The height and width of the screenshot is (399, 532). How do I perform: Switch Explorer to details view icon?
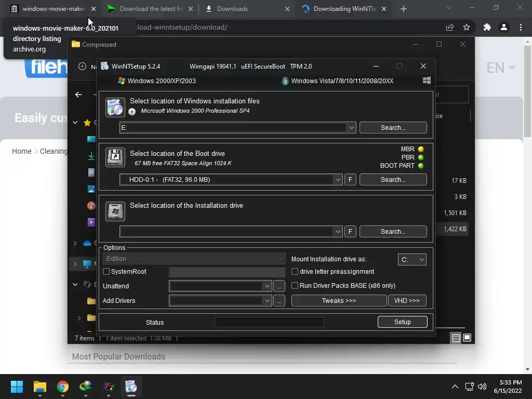[456, 338]
